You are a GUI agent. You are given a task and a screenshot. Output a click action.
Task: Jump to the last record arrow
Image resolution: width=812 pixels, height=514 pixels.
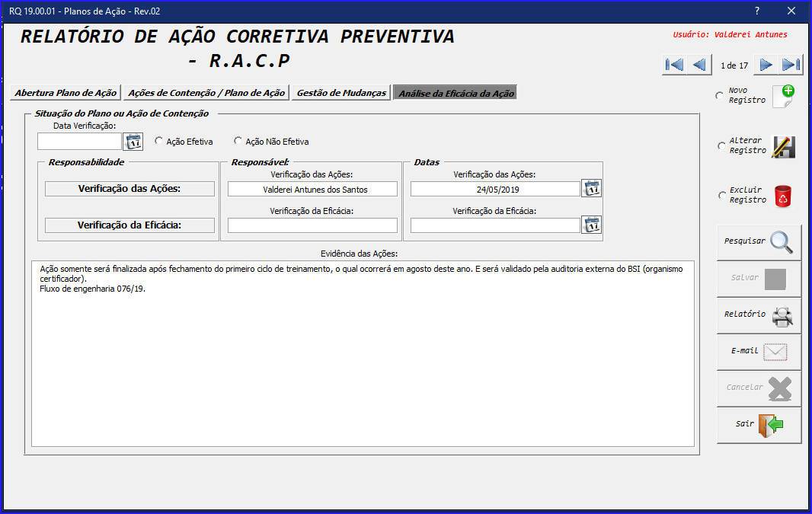791,65
